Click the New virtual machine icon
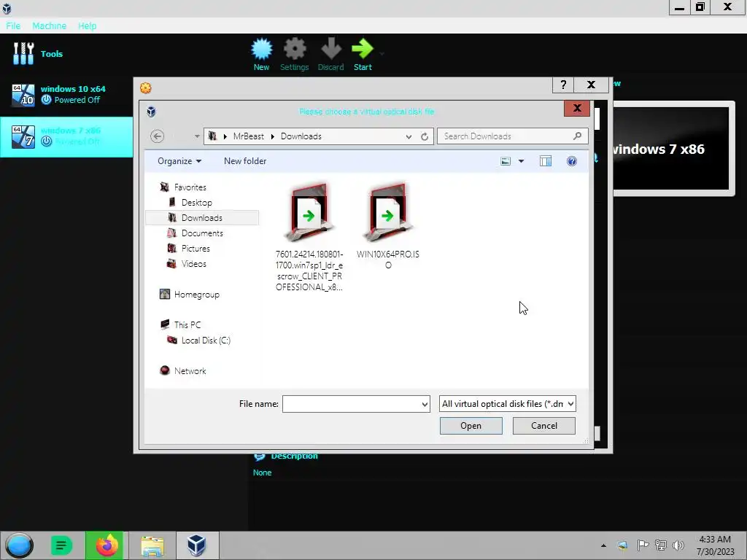747x560 pixels. coord(262,49)
